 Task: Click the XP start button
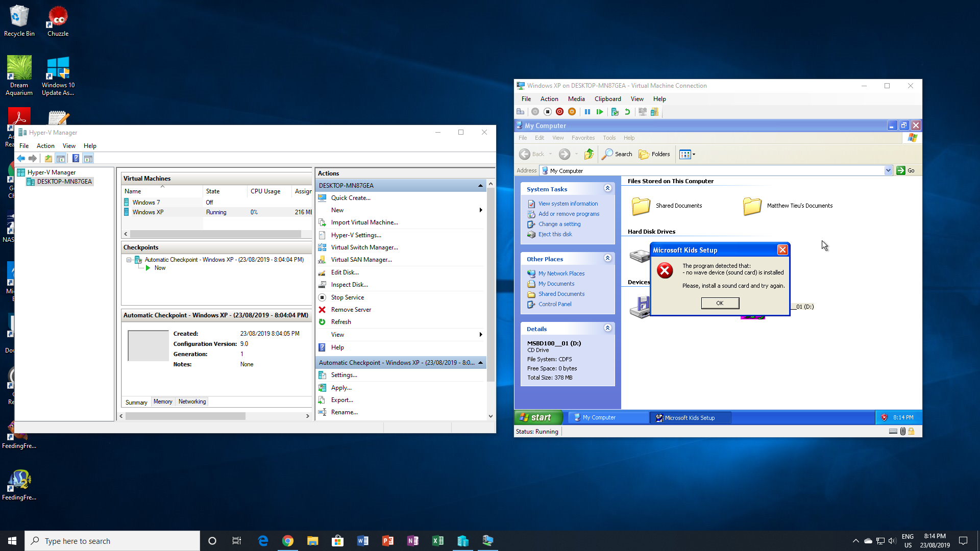pos(538,417)
